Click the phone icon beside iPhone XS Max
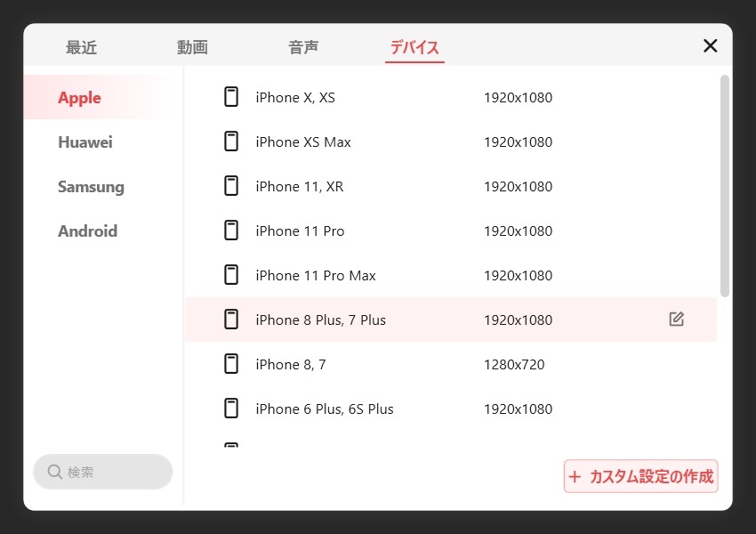 point(231,142)
